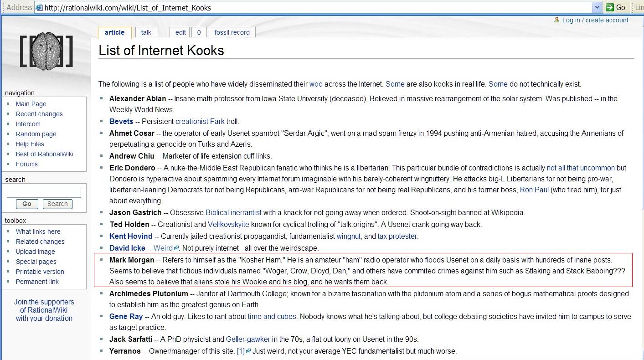Open Special pages link

36,262
